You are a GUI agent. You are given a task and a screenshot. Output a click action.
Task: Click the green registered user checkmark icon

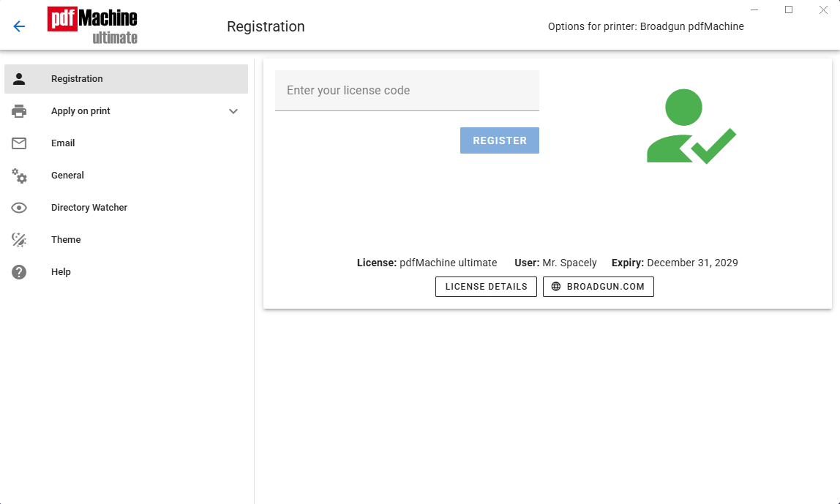click(691, 126)
